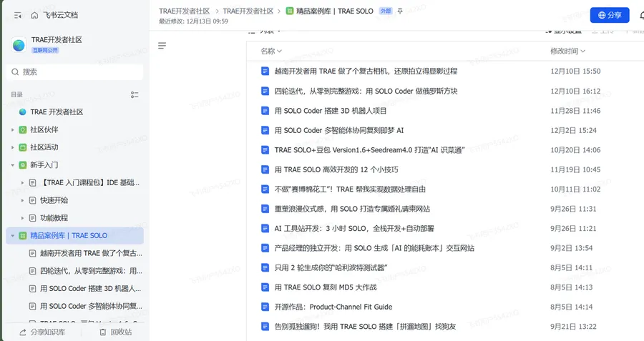Sort by 名称 column dropdown
The width and height of the screenshot is (644, 341).
tap(271, 51)
